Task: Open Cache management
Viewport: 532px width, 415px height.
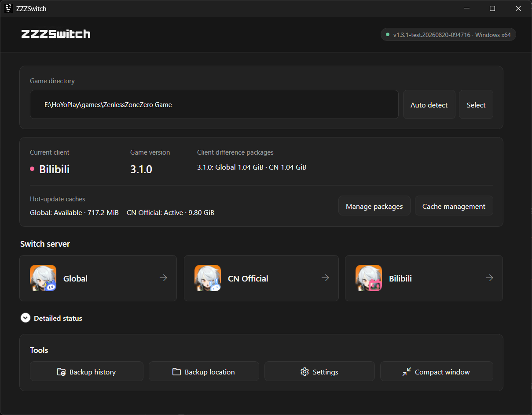Action: tap(454, 206)
